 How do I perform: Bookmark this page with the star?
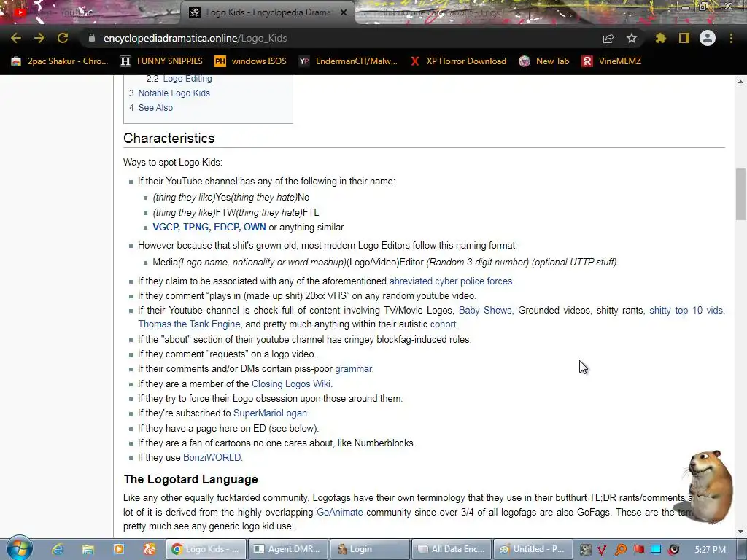tap(632, 38)
